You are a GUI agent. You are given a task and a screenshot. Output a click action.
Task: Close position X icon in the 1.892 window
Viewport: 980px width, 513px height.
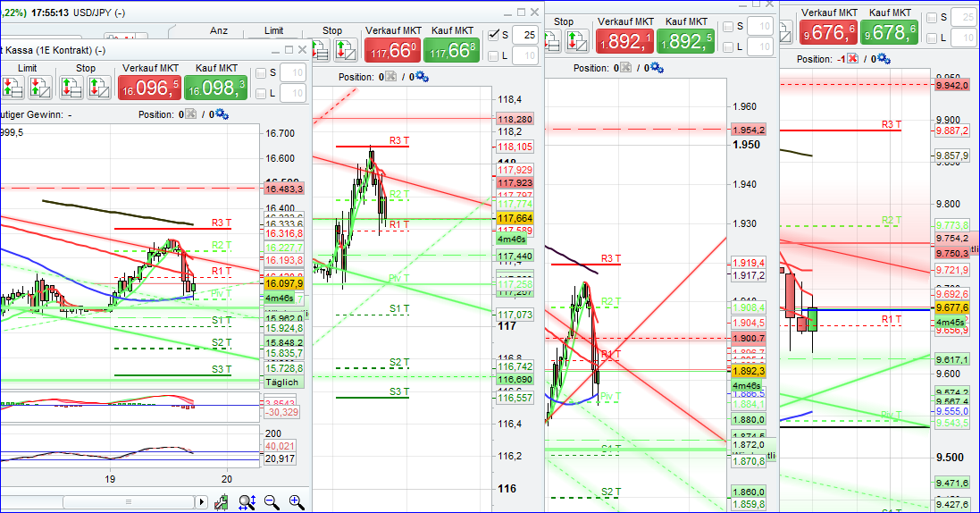625,68
